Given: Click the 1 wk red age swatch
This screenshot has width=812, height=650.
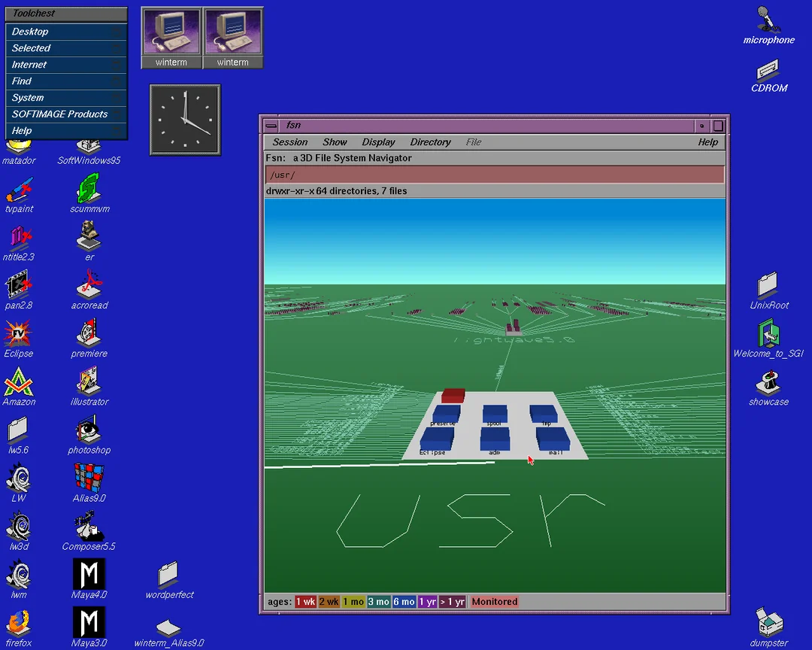Looking at the screenshot, I should (x=305, y=601).
